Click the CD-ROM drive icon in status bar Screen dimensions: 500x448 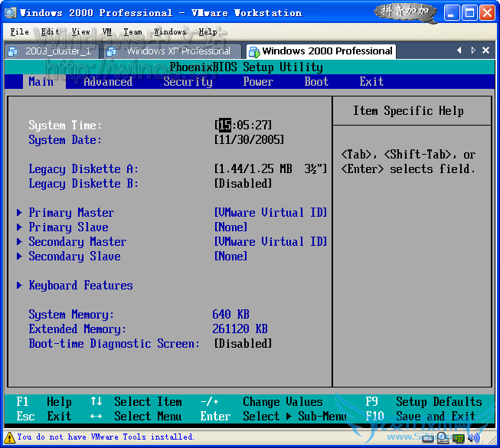click(x=443, y=438)
